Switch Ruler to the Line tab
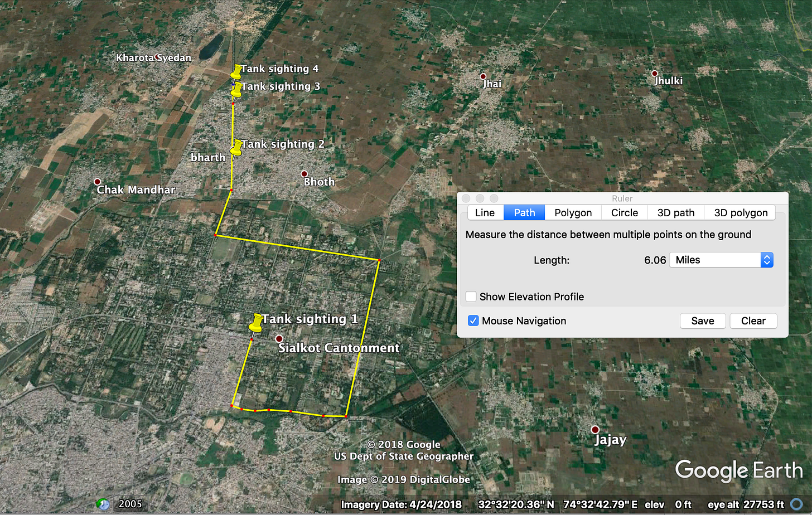This screenshot has height=515, width=812. click(x=485, y=212)
